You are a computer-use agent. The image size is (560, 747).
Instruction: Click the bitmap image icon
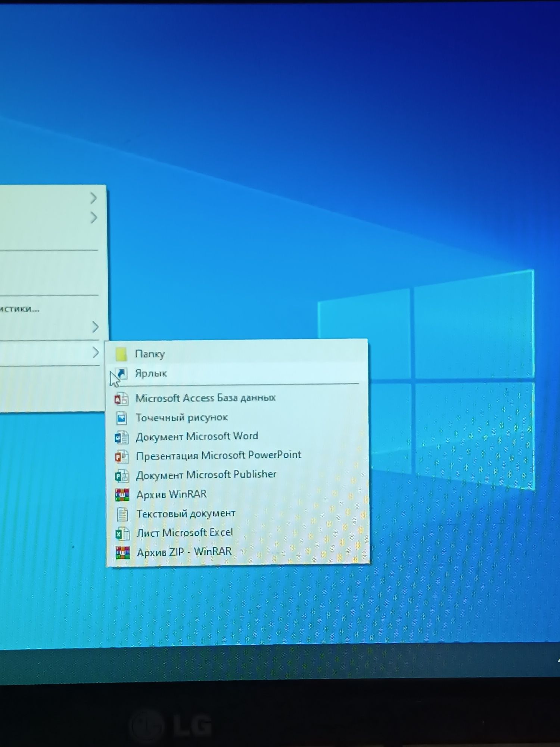122,418
